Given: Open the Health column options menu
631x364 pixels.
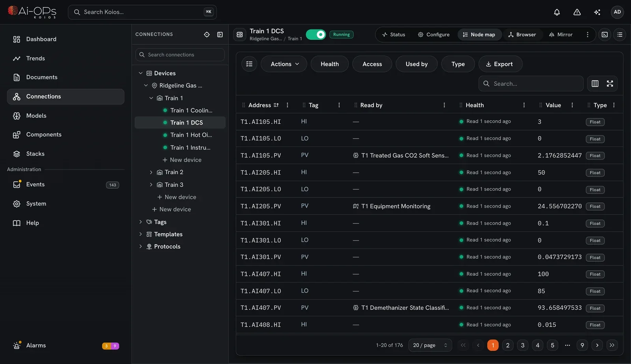Looking at the screenshot, I should 524,105.
